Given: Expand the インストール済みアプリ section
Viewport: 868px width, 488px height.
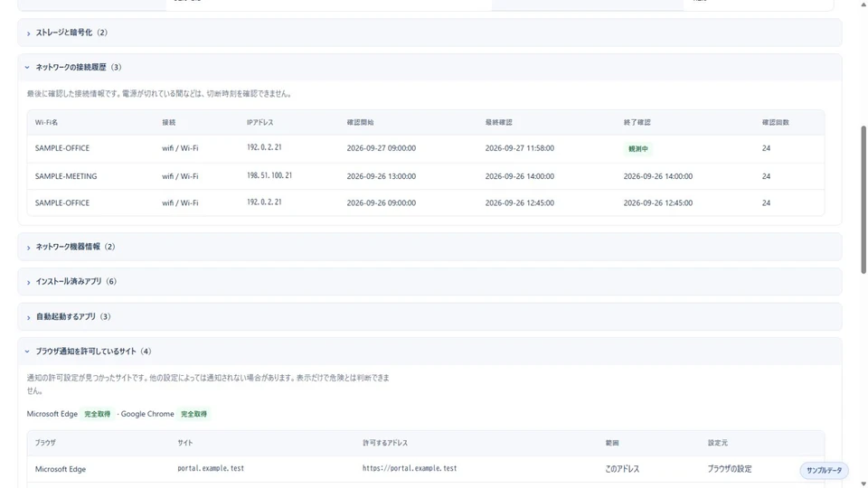Looking at the screenshot, I should [429, 282].
